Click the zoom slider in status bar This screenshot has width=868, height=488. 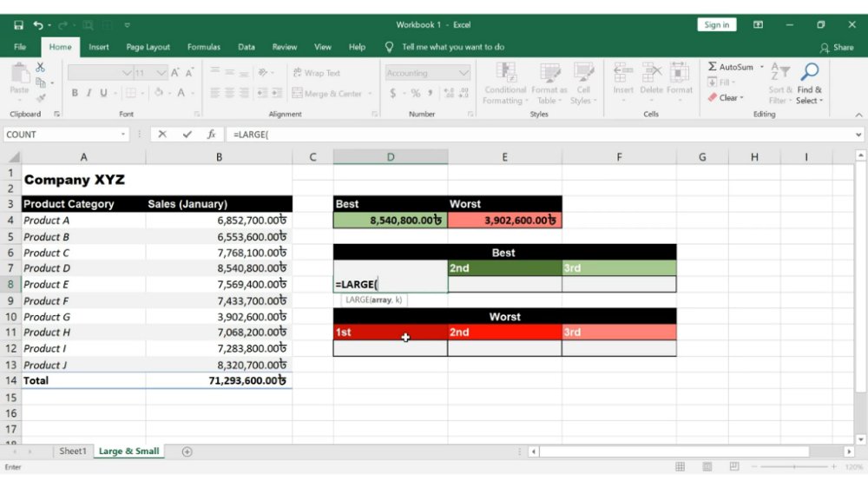pyautogui.click(x=794, y=467)
